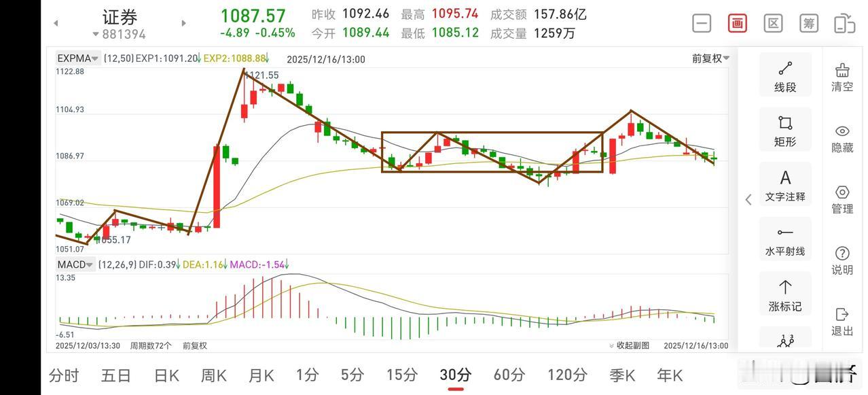Image resolution: width=868 pixels, height=395 pixels.
Task: Tap the EXP2:1088.88 indicator value
Action: [234, 58]
